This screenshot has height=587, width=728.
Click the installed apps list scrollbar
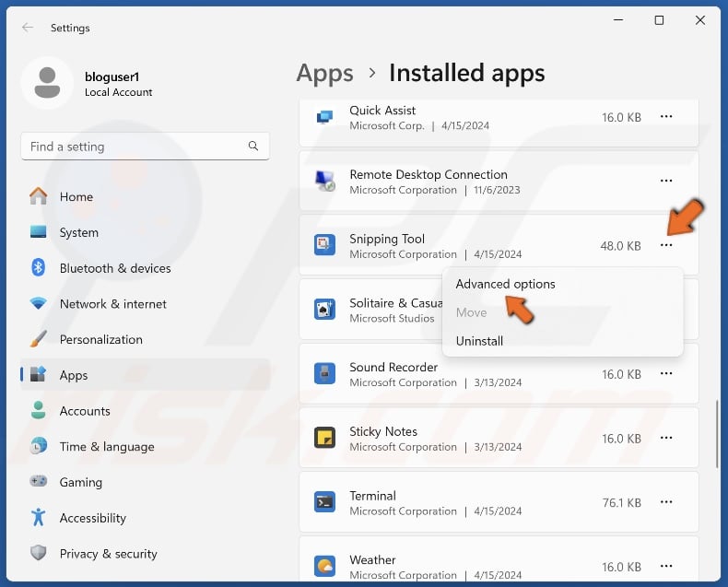[x=717, y=433]
